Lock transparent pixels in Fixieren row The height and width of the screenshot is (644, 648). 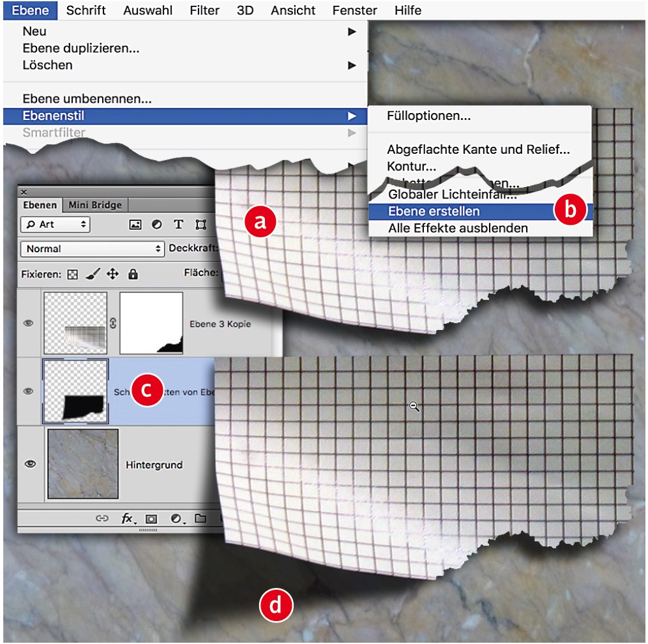[x=72, y=274]
